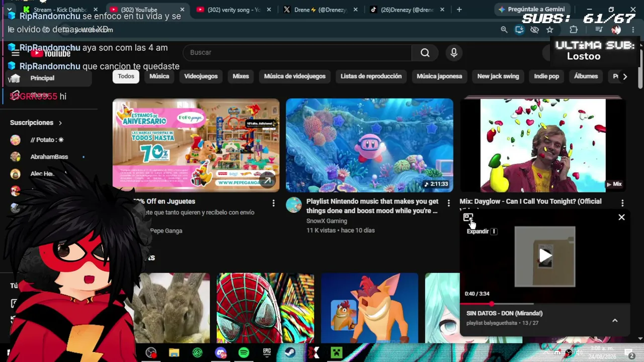Open the Chrome extensions puzzle icon
This screenshot has width=644, height=362.
(574, 30)
